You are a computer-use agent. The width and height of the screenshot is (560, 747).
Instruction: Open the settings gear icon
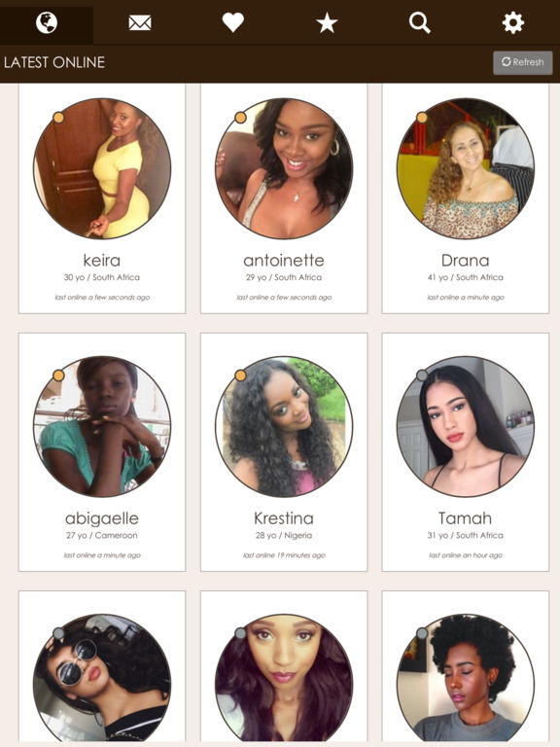pyautogui.click(x=513, y=22)
